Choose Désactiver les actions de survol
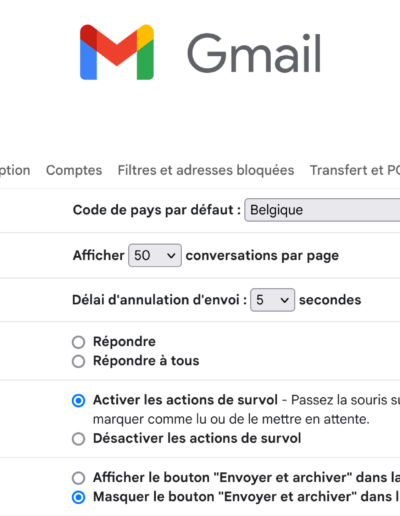 click(78, 439)
